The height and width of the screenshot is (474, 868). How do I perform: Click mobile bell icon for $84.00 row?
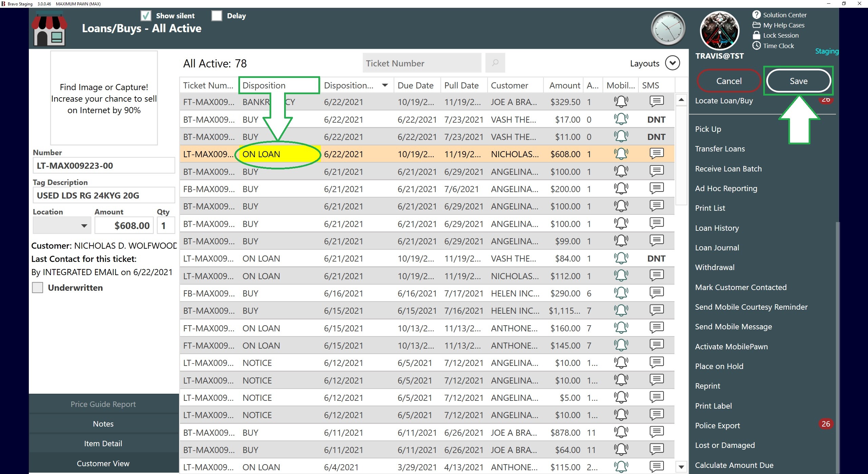coord(621,258)
